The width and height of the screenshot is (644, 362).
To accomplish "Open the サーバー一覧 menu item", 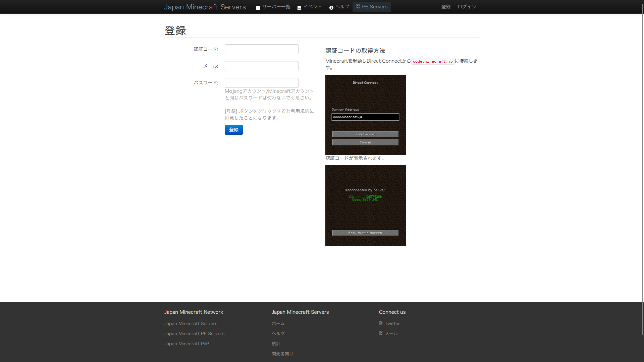I will pos(276,7).
